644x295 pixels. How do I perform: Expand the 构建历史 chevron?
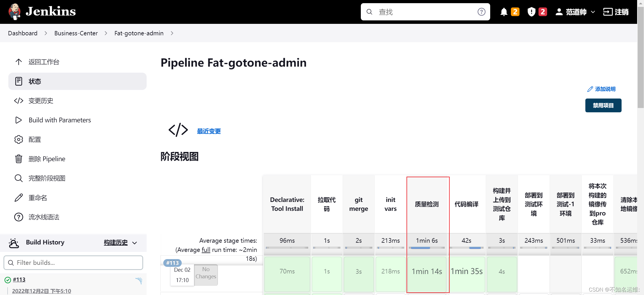tap(135, 243)
